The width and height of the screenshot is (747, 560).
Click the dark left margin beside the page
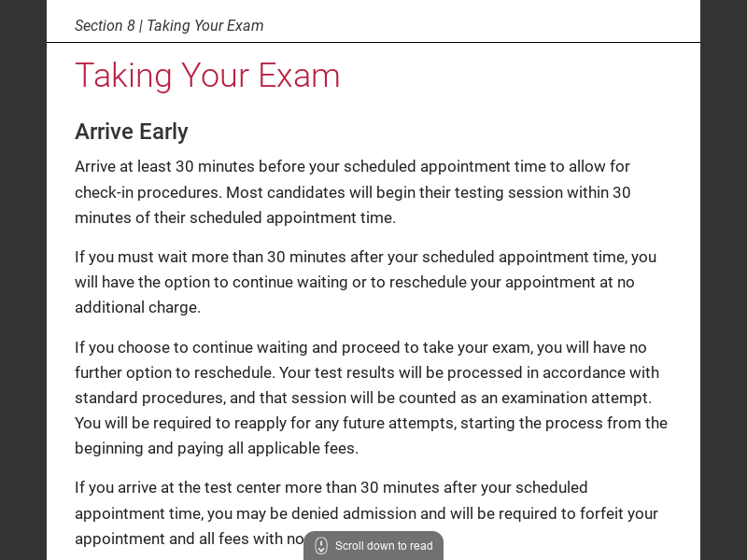pyautogui.click(x=23, y=280)
